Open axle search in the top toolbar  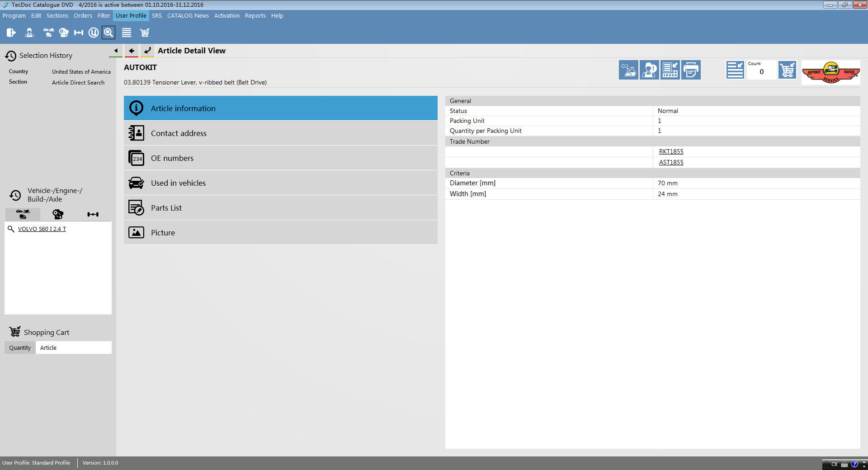click(x=79, y=33)
